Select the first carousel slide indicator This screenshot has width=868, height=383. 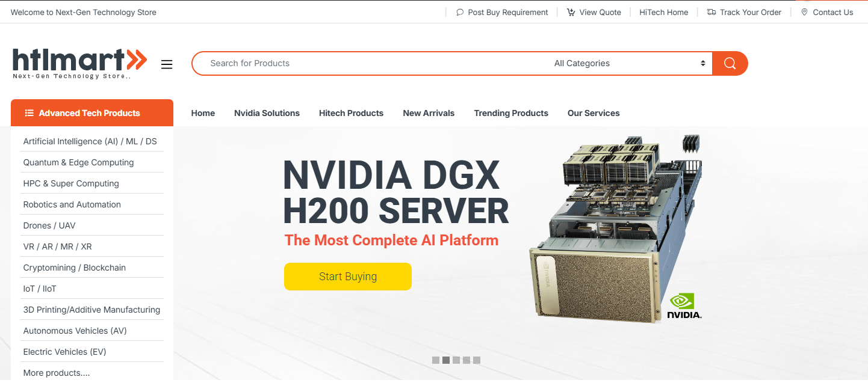point(436,360)
